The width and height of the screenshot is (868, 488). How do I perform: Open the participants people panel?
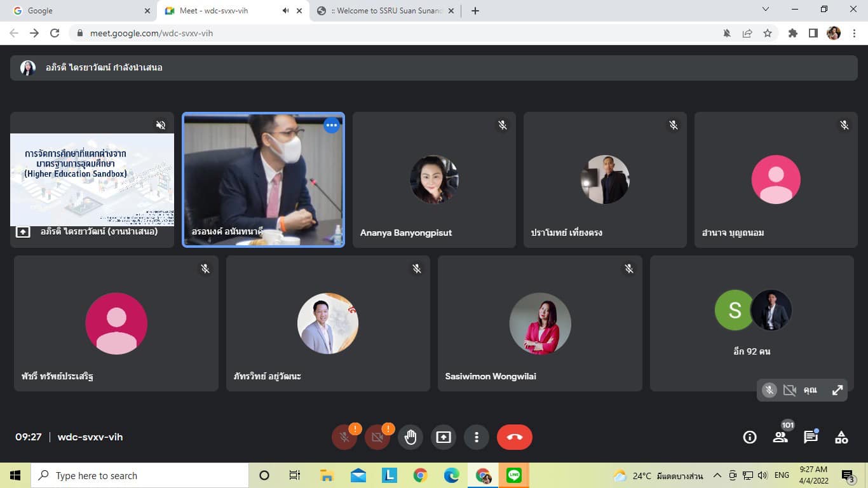pyautogui.click(x=780, y=437)
